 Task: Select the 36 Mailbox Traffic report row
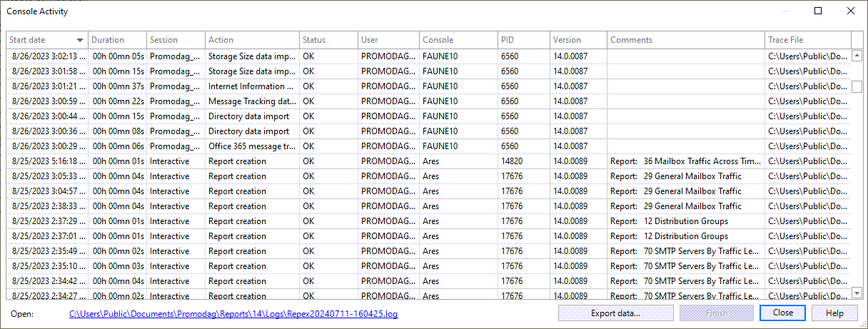click(685, 161)
